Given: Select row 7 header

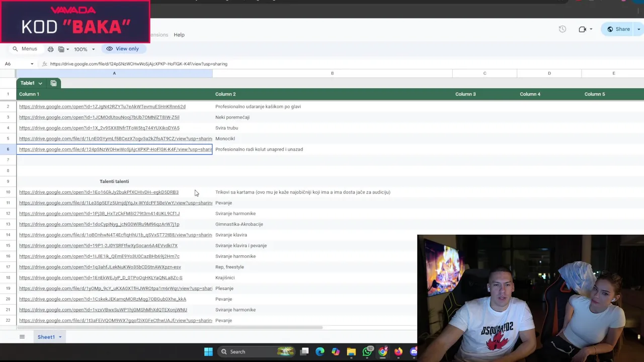Looking at the screenshot, I should click(x=8, y=160).
